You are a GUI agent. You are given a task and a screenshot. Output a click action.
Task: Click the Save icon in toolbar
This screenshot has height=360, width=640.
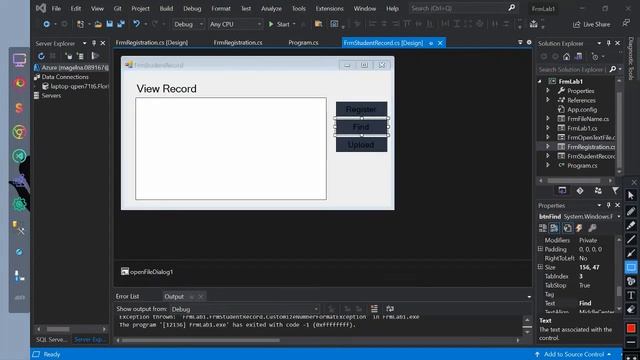tap(109, 24)
